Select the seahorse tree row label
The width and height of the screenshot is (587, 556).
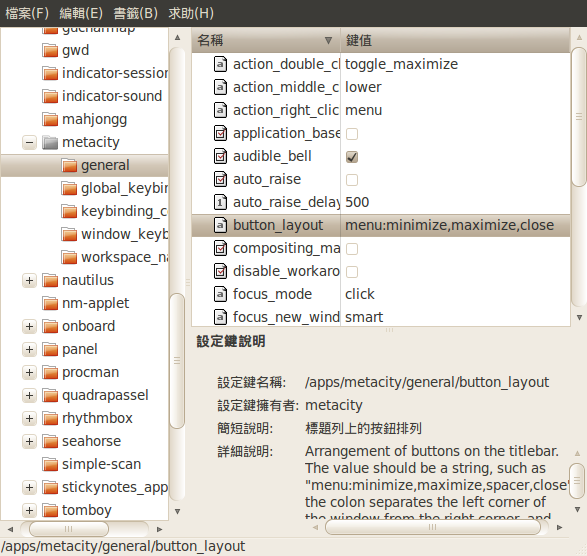pos(91,441)
